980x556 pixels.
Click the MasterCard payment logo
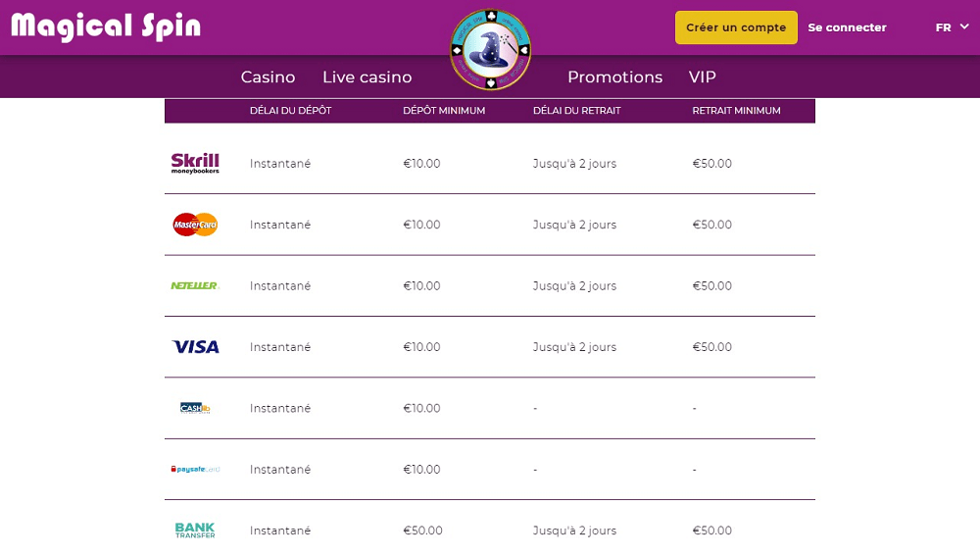195,225
